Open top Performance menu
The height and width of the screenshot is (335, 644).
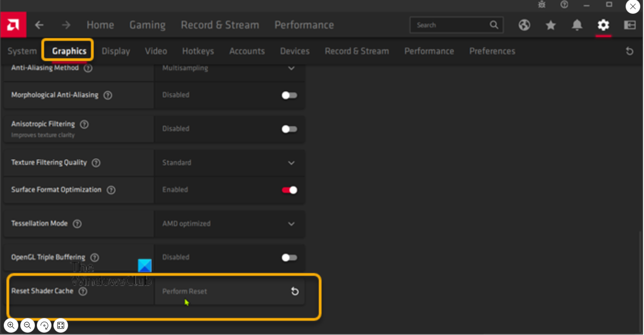click(304, 25)
